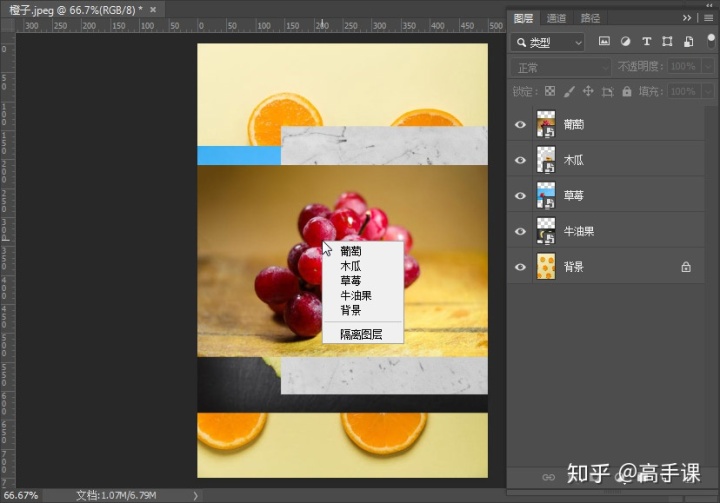Hide the 草莓 layer eye icon
The image size is (720, 503).
click(520, 196)
